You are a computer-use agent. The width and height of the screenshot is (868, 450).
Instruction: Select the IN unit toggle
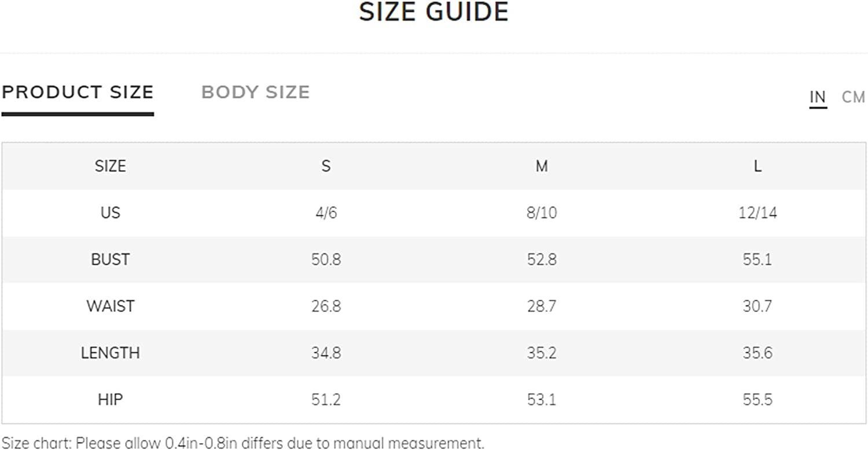pos(818,97)
